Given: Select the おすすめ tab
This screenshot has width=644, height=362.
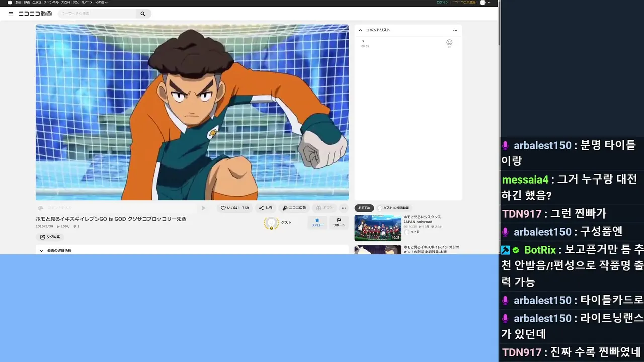Looking at the screenshot, I should (364, 208).
